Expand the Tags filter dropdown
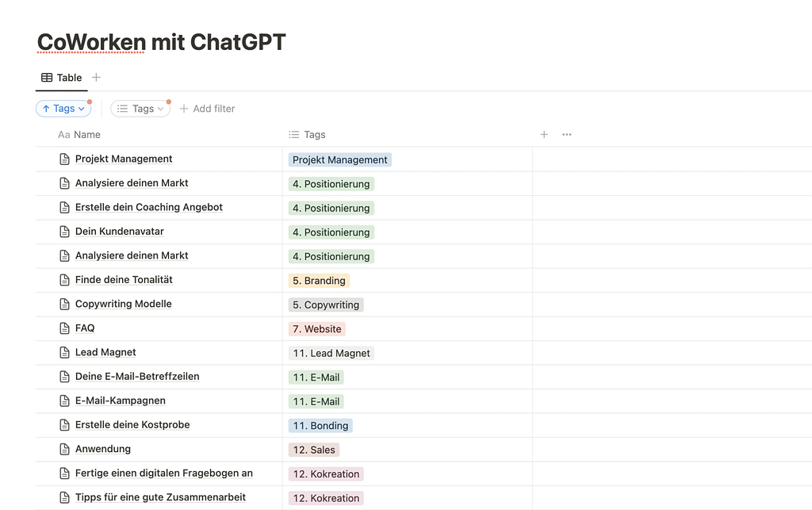 click(x=140, y=109)
